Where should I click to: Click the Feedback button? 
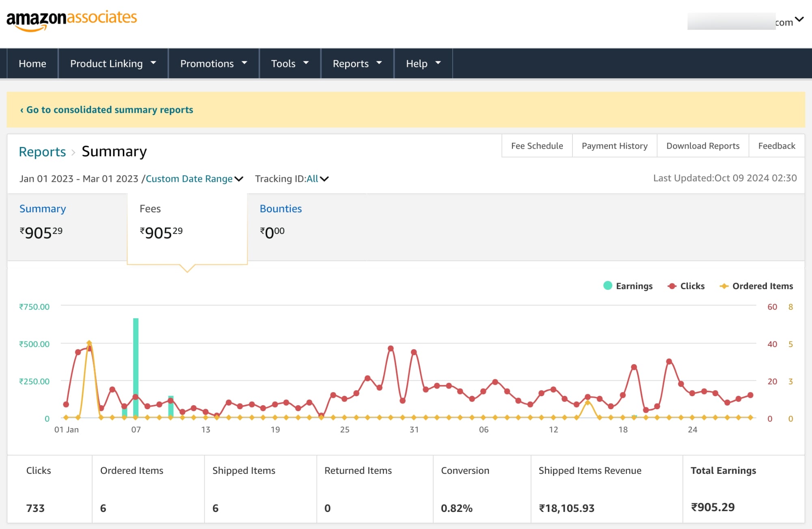[777, 146]
